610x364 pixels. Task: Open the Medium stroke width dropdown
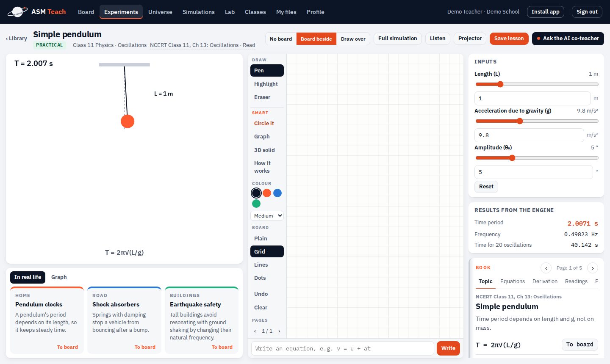coord(267,216)
